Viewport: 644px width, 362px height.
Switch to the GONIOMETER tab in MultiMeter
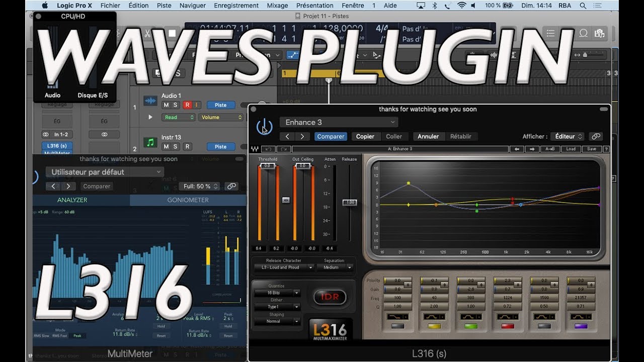tap(188, 200)
